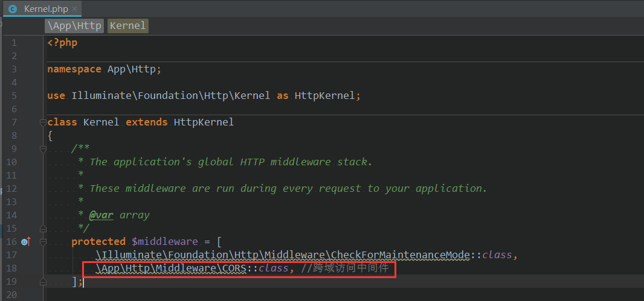This screenshot has width=644, height=301.
Task: Click line number 18 in the gutter
Action: coord(11,268)
